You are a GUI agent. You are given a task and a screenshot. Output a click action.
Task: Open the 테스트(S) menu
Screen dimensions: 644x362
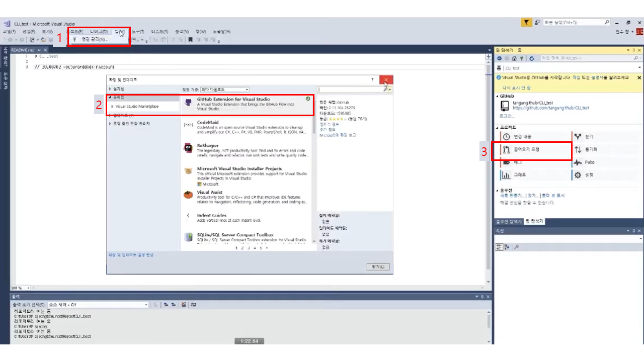(159, 32)
